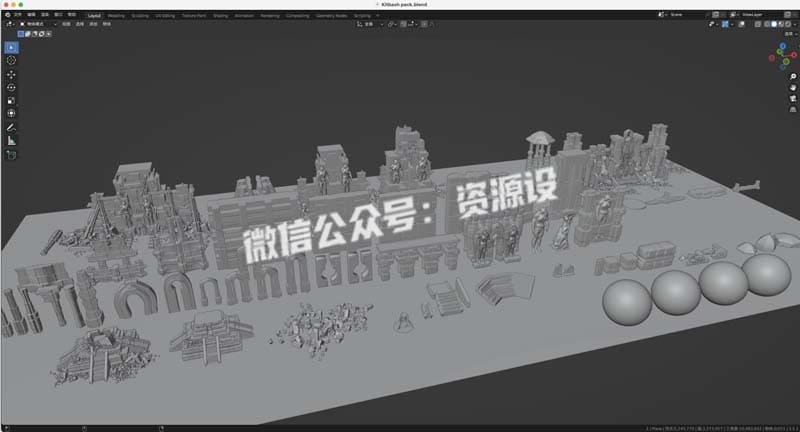Open the object type visibility dropdown

[x=713, y=24]
